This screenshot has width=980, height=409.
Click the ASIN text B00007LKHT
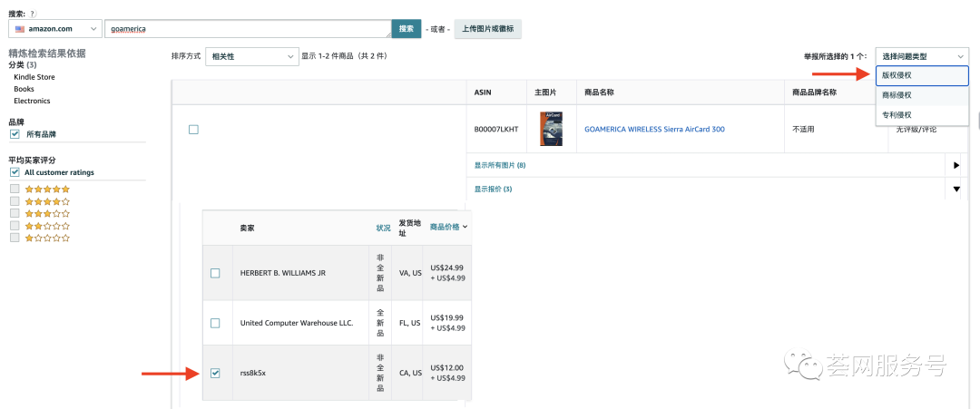point(496,130)
